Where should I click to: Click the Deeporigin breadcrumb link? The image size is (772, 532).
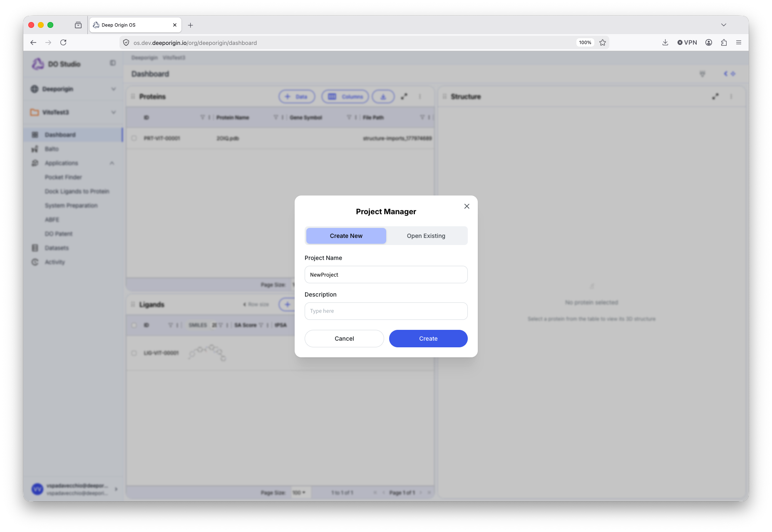[144, 57]
